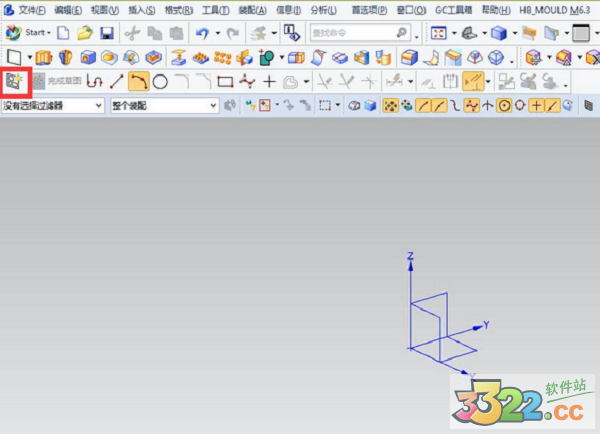Screen dimensions: 600x434
Task: Toggle Point on Curve snap
Action: 552,105
